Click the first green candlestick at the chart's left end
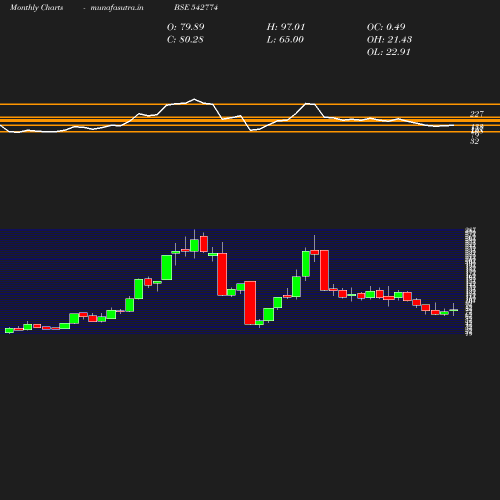 point(9,330)
